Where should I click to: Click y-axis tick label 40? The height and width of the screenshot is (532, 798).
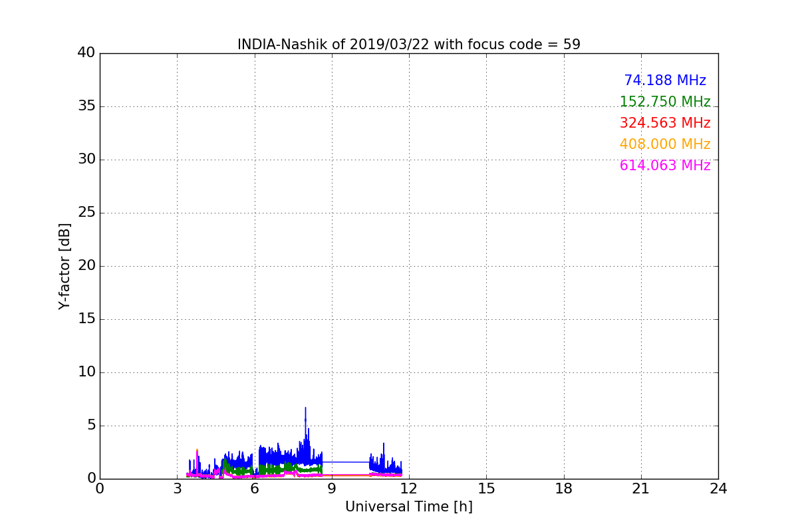pyautogui.click(x=86, y=53)
